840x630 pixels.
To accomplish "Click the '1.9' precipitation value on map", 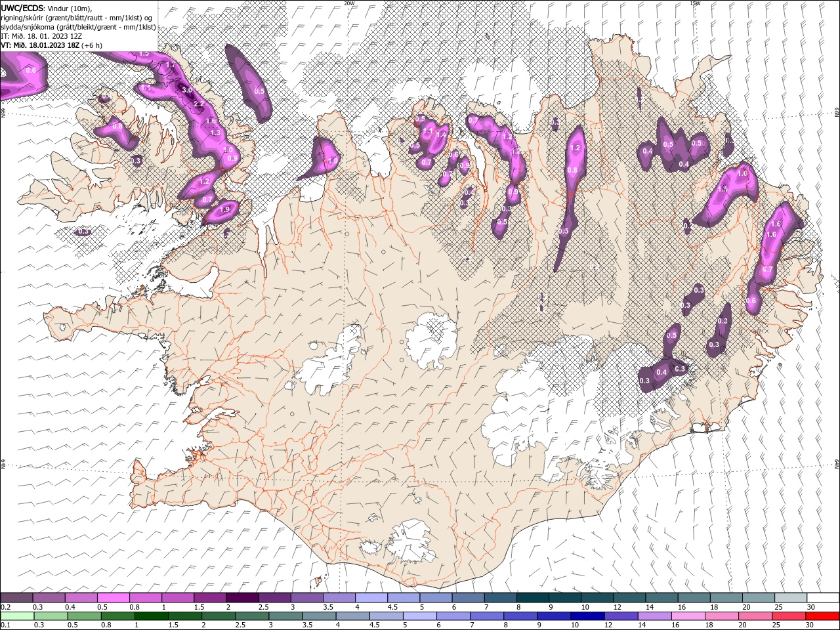I will pyautogui.click(x=226, y=209).
